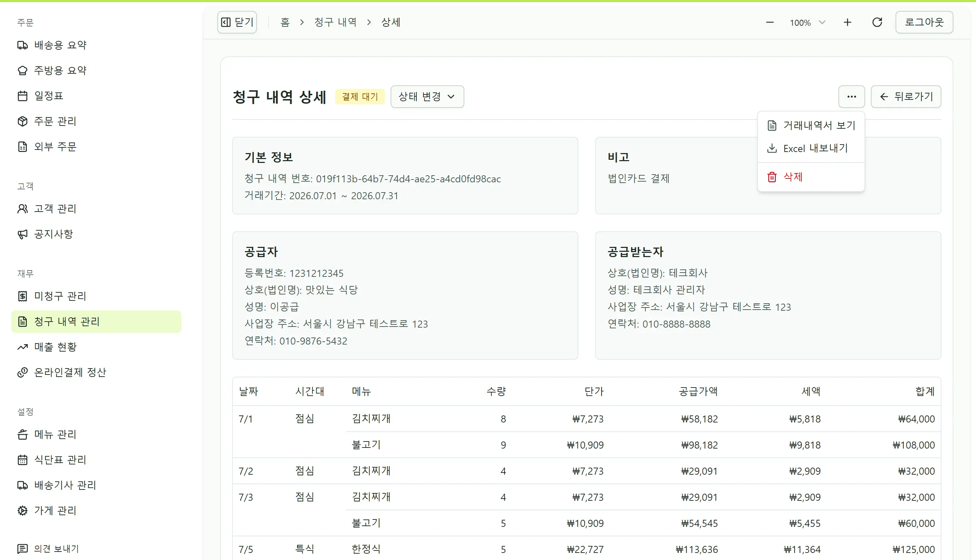Click 홈 breadcrumb link

pos(285,22)
